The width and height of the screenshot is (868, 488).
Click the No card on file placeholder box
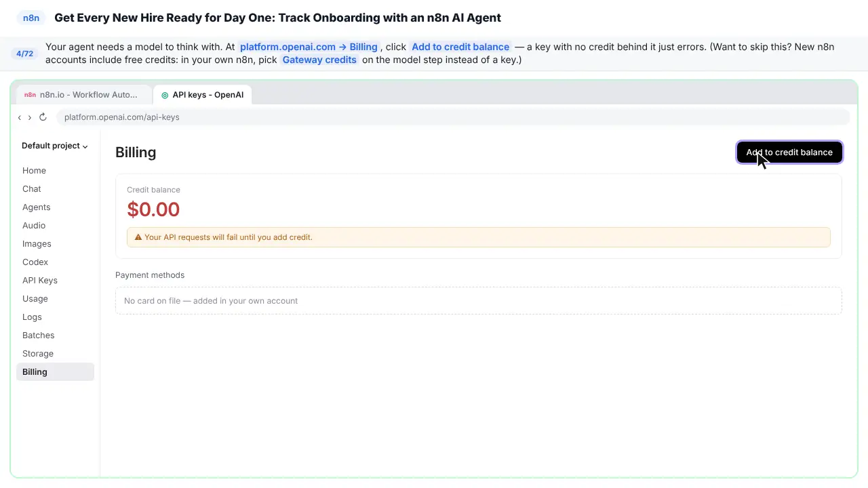(x=479, y=301)
